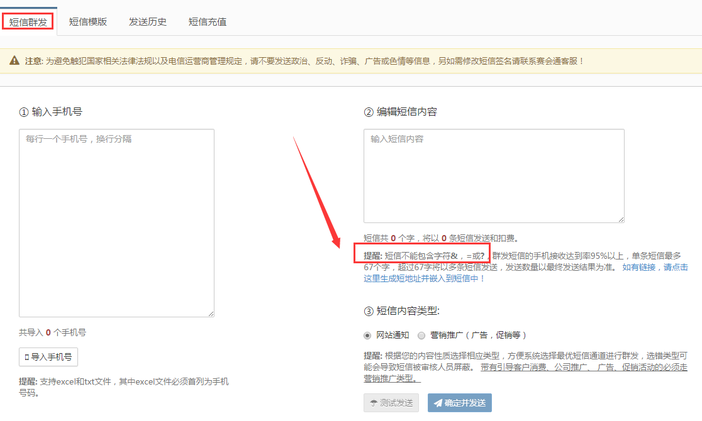The width and height of the screenshot is (702, 421).
Task: Open the 短信模版 tab
Action: coord(88,21)
